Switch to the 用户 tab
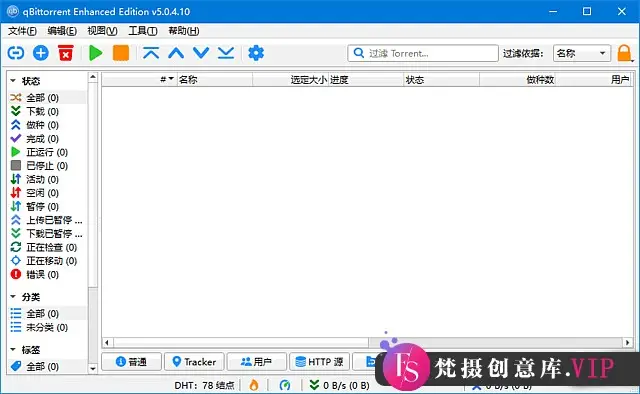Screen dimensions: 640x394 pos(257,362)
